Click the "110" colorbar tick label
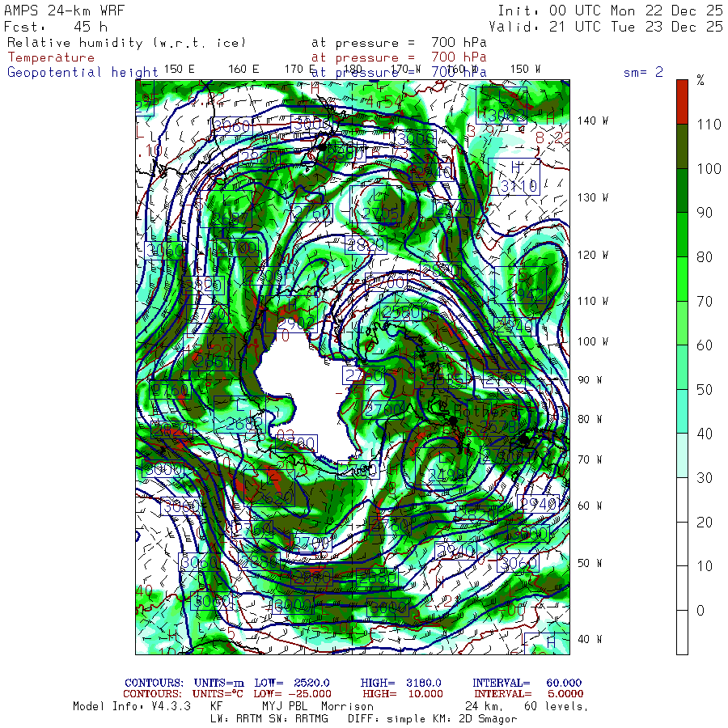Viewport: 728px width, 728px height. [709, 125]
